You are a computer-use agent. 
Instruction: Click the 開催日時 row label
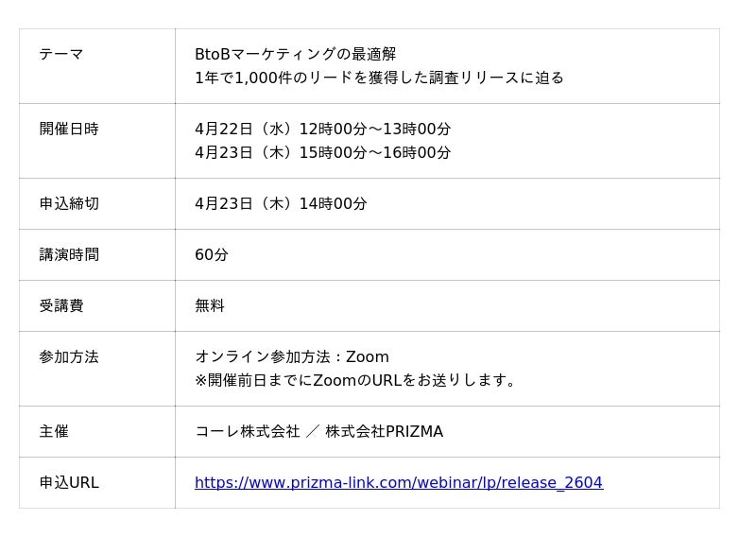coord(69,130)
